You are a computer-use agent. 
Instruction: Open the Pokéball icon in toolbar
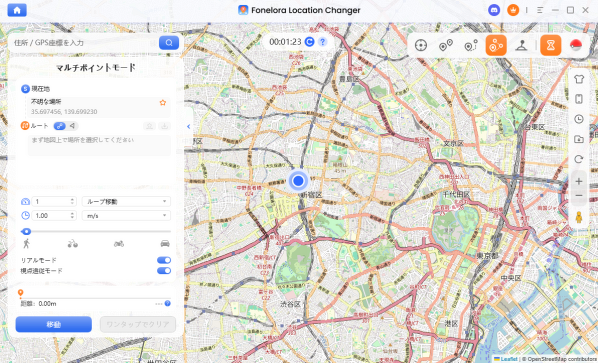(576, 45)
